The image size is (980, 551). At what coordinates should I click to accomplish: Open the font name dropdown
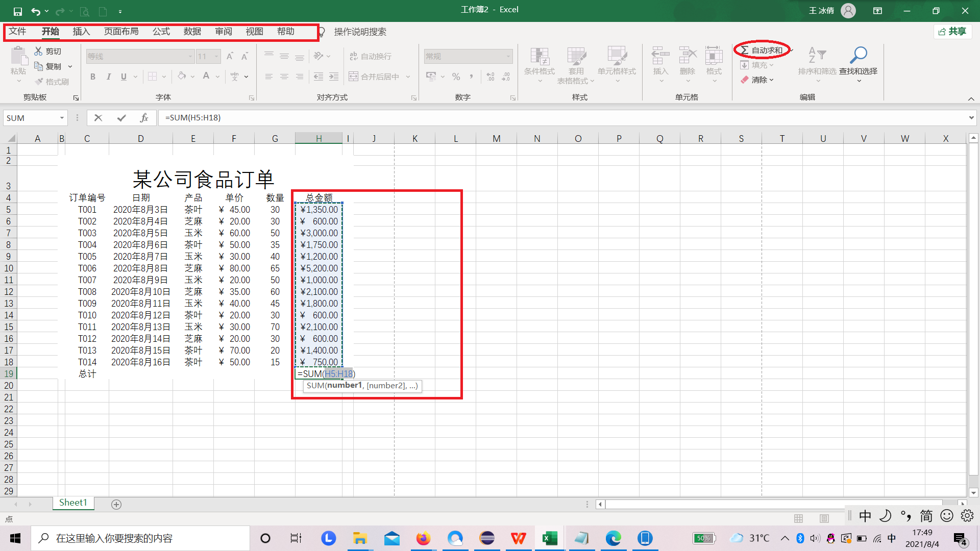coord(190,56)
